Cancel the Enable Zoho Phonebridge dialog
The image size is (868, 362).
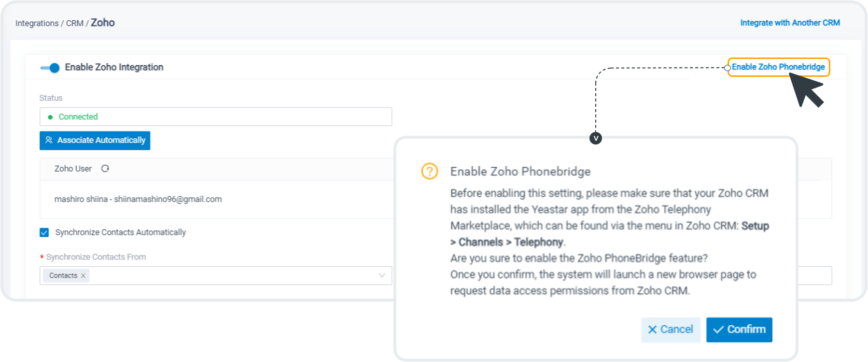click(x=671, y=330)
